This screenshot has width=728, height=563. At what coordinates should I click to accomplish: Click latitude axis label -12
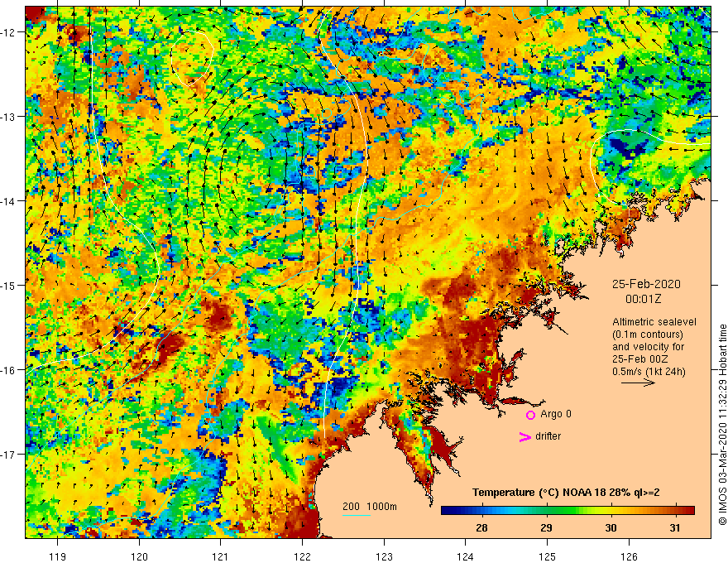pyautogui.click(x=9, y=32)
